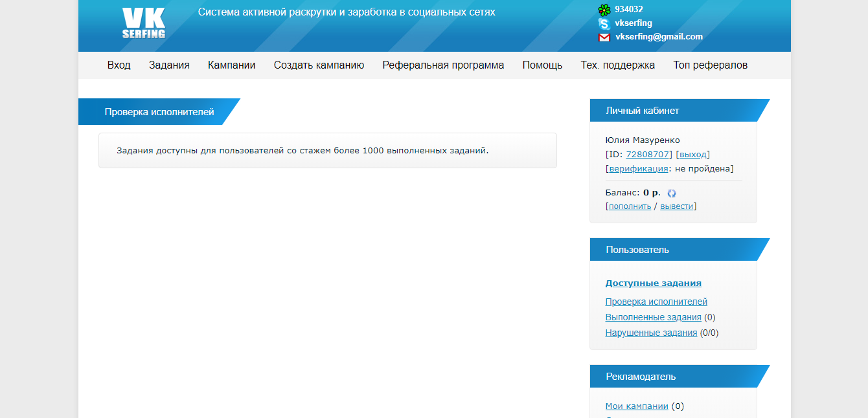This screenshot has width=868, height=418.
Task: Open the Вход menu item
Action: pos(119,65)
